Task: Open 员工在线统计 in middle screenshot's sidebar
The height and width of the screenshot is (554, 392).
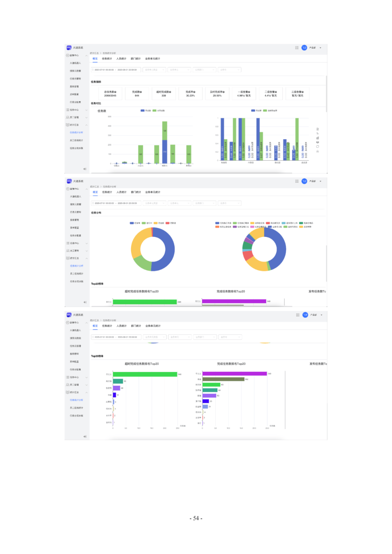Action: [x=77, y=274]
